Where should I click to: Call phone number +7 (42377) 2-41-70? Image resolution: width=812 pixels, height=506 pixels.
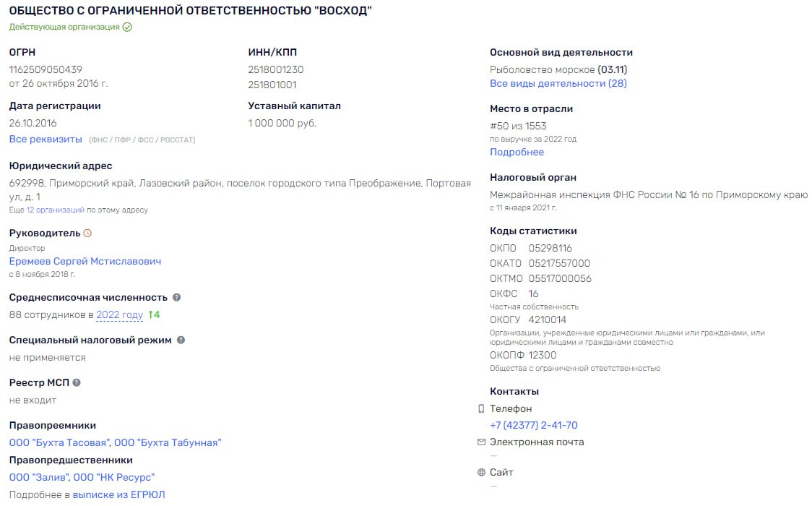533,425
